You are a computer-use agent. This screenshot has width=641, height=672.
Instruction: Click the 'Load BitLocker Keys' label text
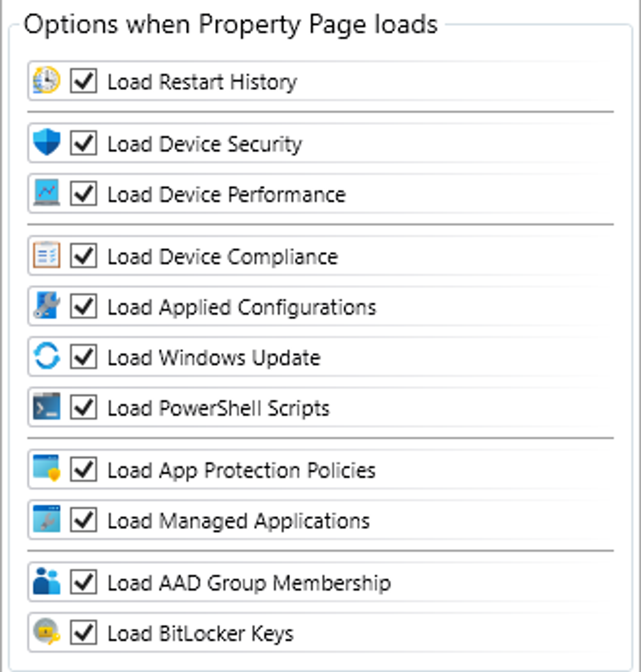click(201, 634)
